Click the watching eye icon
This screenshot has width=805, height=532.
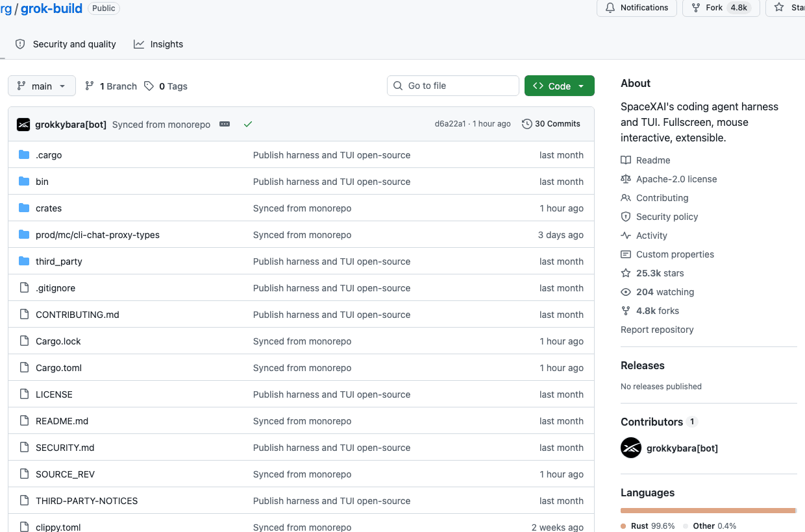pyautogui.click(x=626, y=292)
